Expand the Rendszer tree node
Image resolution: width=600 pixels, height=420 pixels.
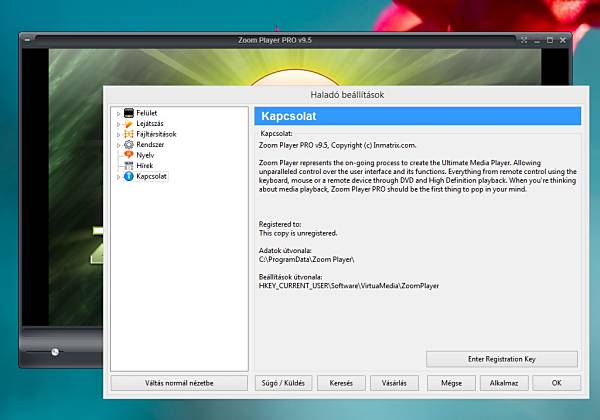118,145
